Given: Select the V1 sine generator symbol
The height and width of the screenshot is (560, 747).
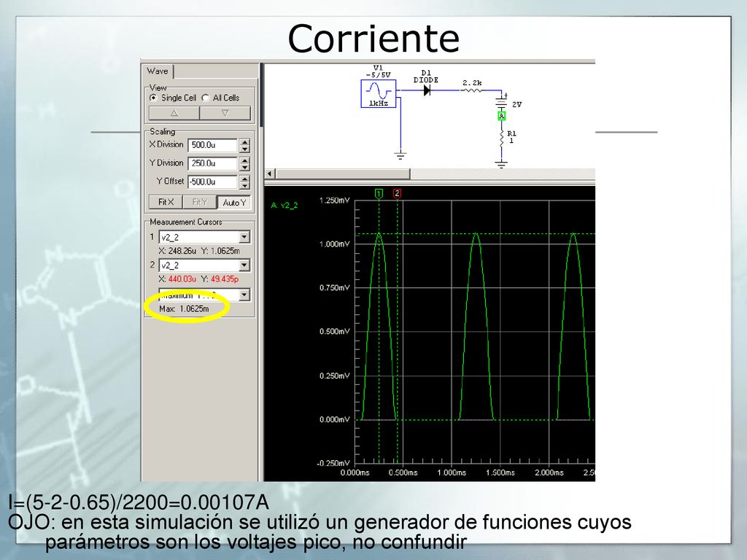Looking at the screenshot, I should [379, 93].
